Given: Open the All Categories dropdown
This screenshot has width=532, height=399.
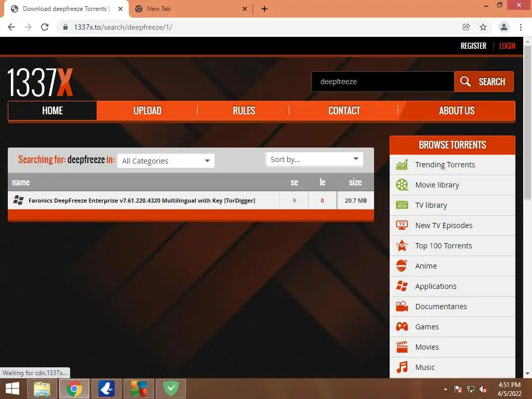Looking at the screenshot, I should pos(166,161).
